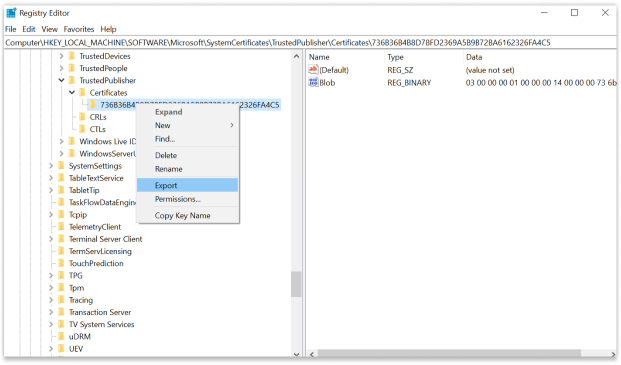Choose Delete from the context menu
Image resolution: width=621 pixels, height=365 pixels.
(x=188, y=156)
